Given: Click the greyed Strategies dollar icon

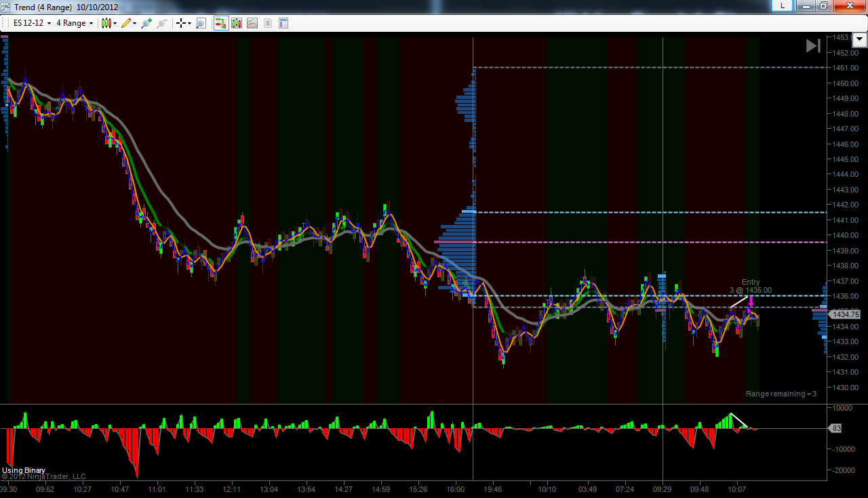Looking at the screenshot, I should click(268, 23).
